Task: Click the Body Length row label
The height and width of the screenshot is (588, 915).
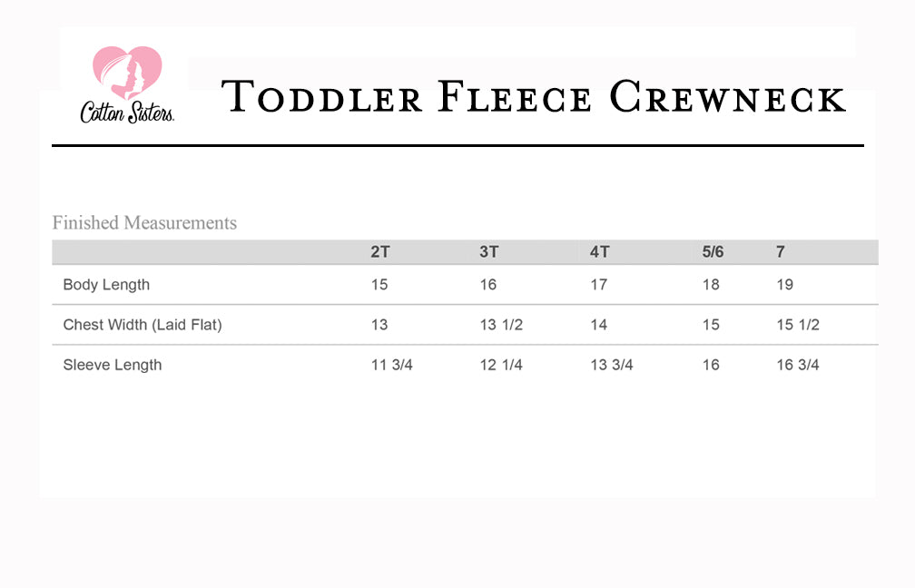Action: click(x=106, y=285)
